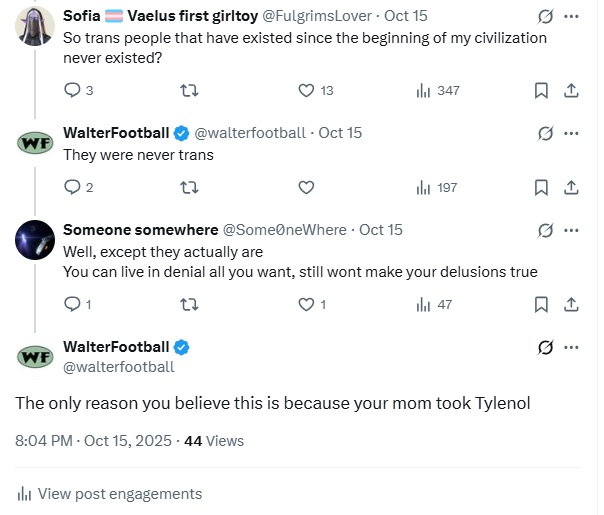This screenshot has width=604, height=515.
Task: Open Sofia's profile avatar
Action: (x=36, y=27)
